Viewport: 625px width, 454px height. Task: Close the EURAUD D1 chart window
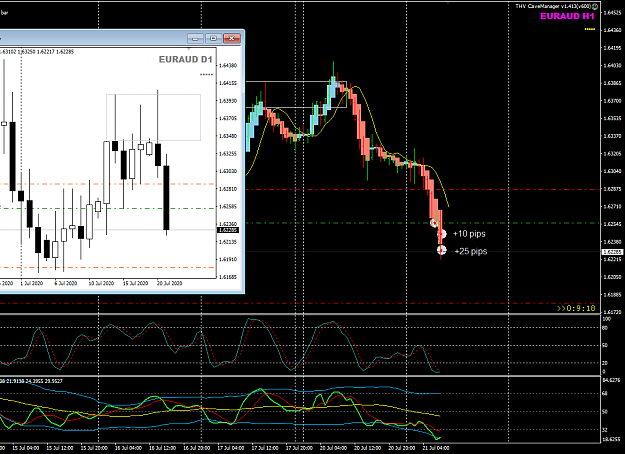[232, 38]
